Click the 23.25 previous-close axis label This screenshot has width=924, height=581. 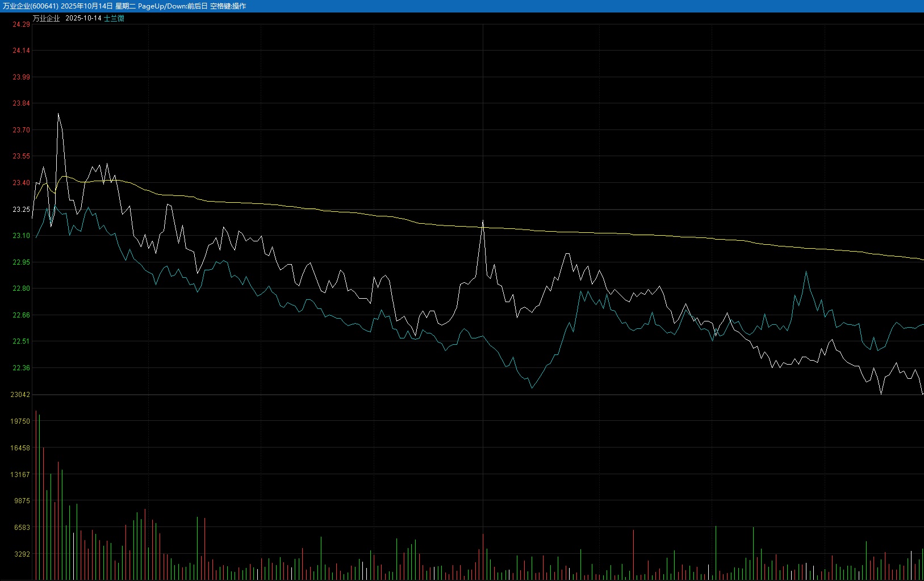click(22, 210)
